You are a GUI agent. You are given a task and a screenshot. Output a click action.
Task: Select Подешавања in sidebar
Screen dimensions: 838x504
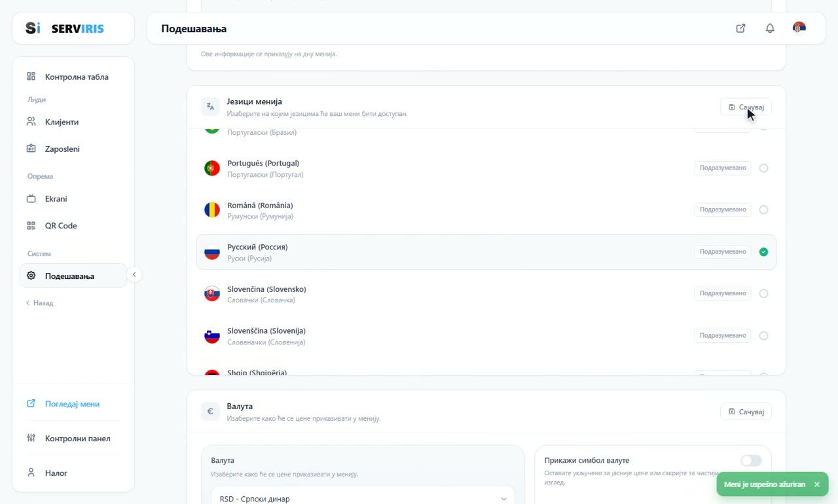(73, 276)
